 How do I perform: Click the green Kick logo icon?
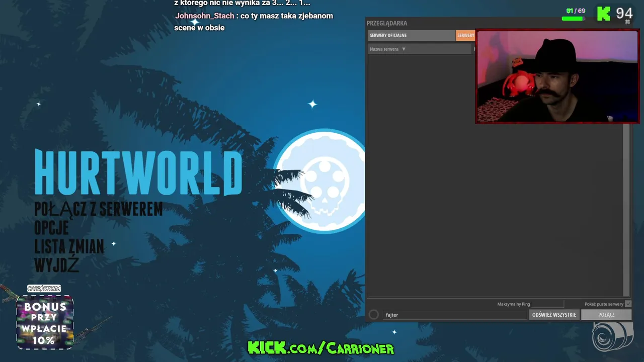pyautogui.click(x=603, y=14)
